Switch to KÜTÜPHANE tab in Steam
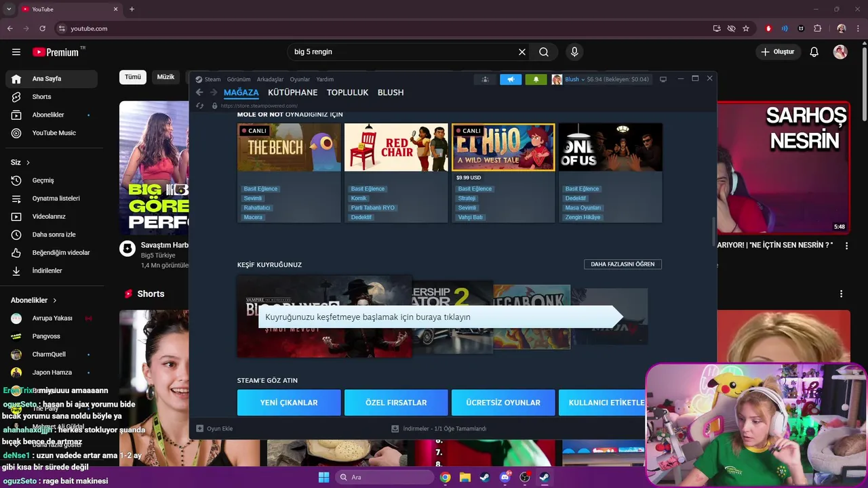This screenshot has height=488, width=868. pos(292,92)
